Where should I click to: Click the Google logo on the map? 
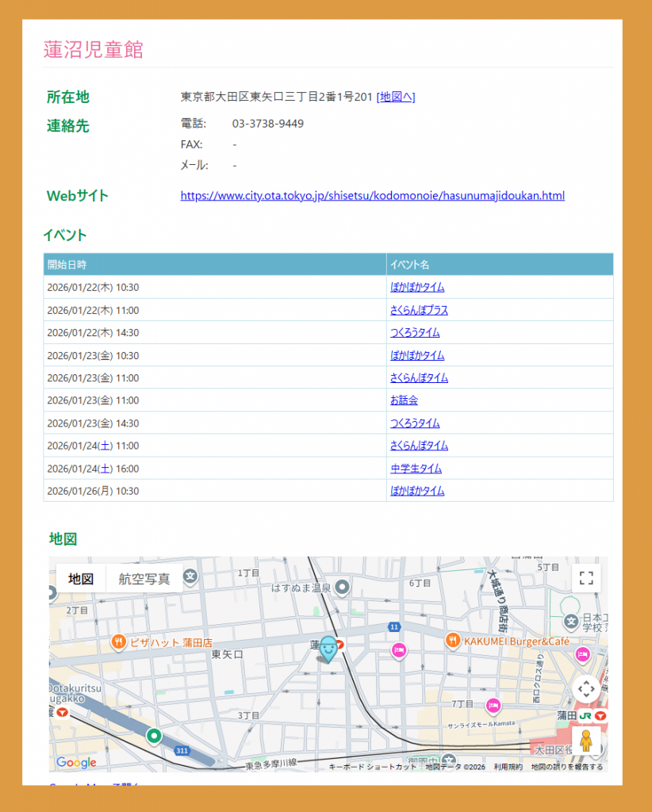pos(76,763)
